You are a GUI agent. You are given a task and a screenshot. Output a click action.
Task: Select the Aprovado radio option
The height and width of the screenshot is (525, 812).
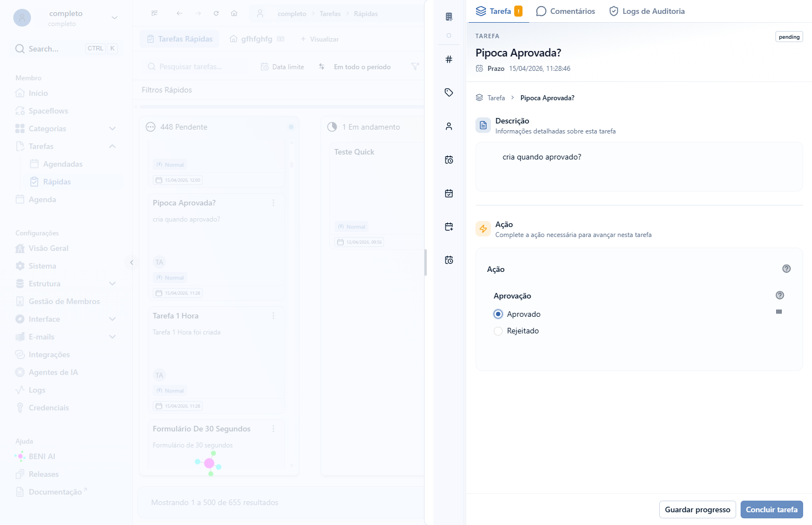click(x=498, y=314)
